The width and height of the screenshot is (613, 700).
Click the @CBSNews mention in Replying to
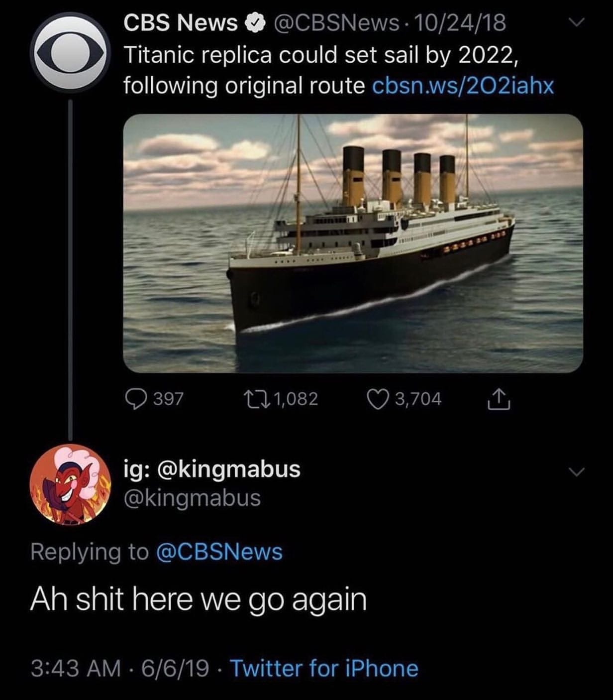pos(219,552)
